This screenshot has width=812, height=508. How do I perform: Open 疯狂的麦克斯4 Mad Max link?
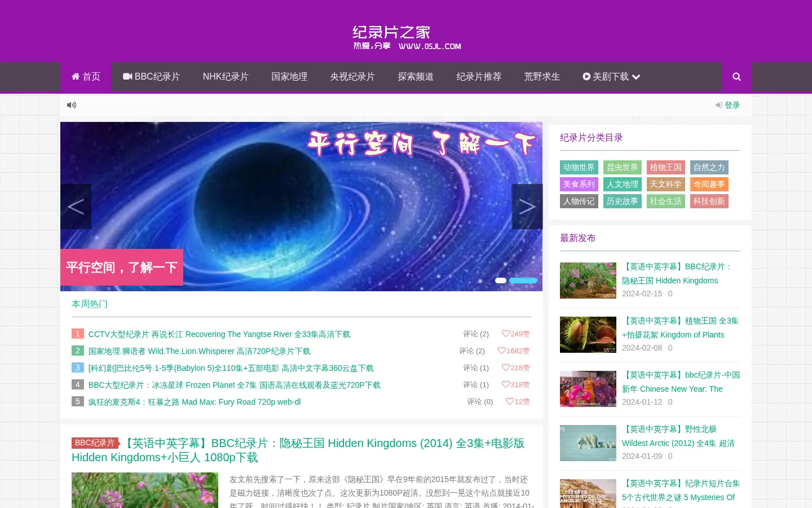195,402
